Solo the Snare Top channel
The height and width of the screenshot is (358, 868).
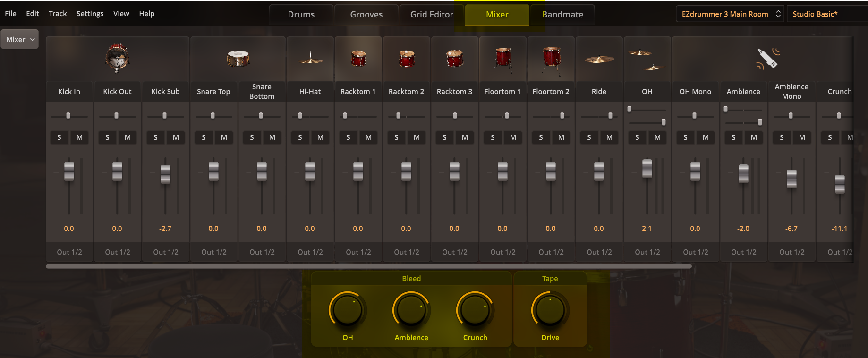click(204, 137)
